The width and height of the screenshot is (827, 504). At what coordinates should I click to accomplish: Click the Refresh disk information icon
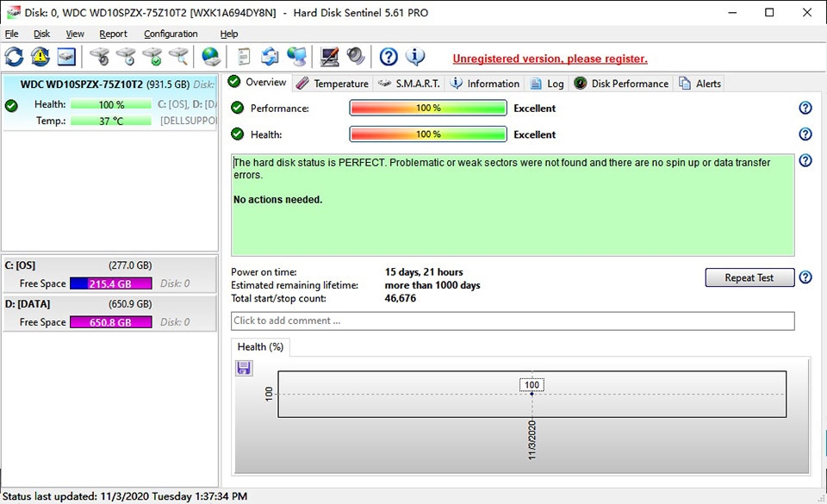click(x=14, y=57)
